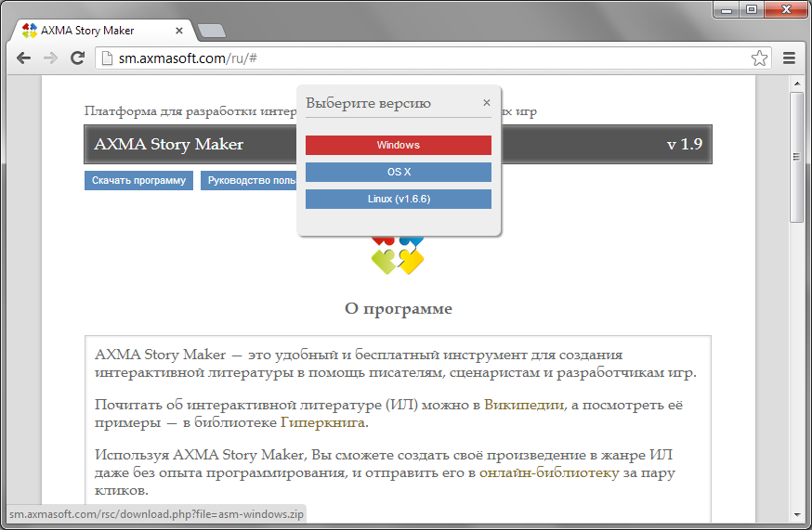Open the Википедии link

[524, 405]
